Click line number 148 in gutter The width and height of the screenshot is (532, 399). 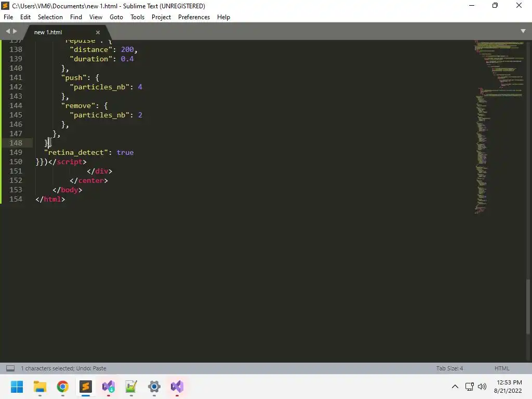tap(16, 143)
